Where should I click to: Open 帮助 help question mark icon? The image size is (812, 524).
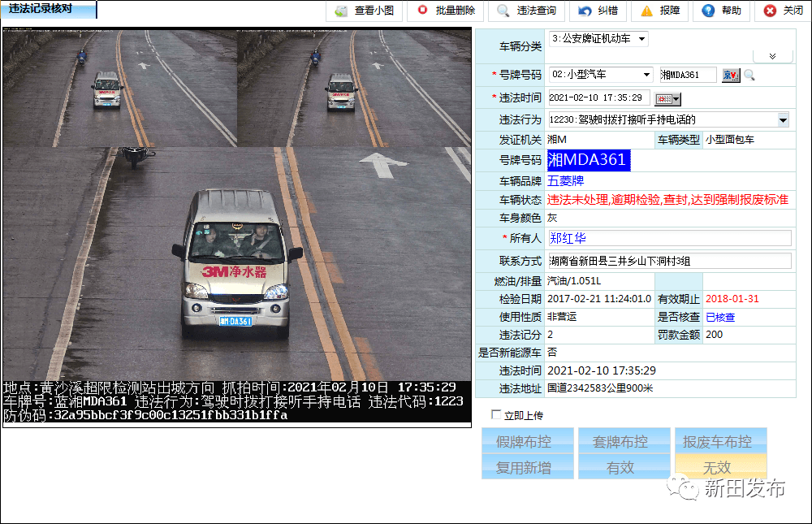coord(708,11)
